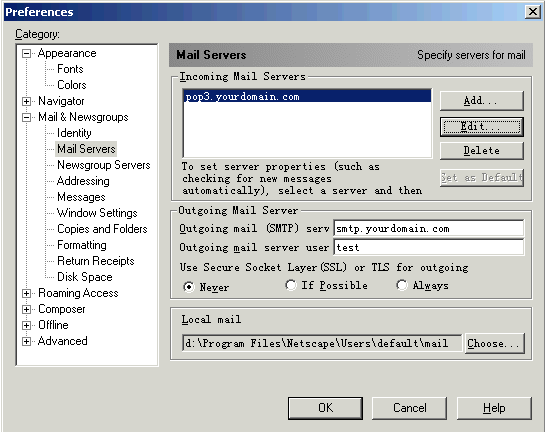
Task: Select pop3.yourdomain.com in server list
Action: (307, 96)
